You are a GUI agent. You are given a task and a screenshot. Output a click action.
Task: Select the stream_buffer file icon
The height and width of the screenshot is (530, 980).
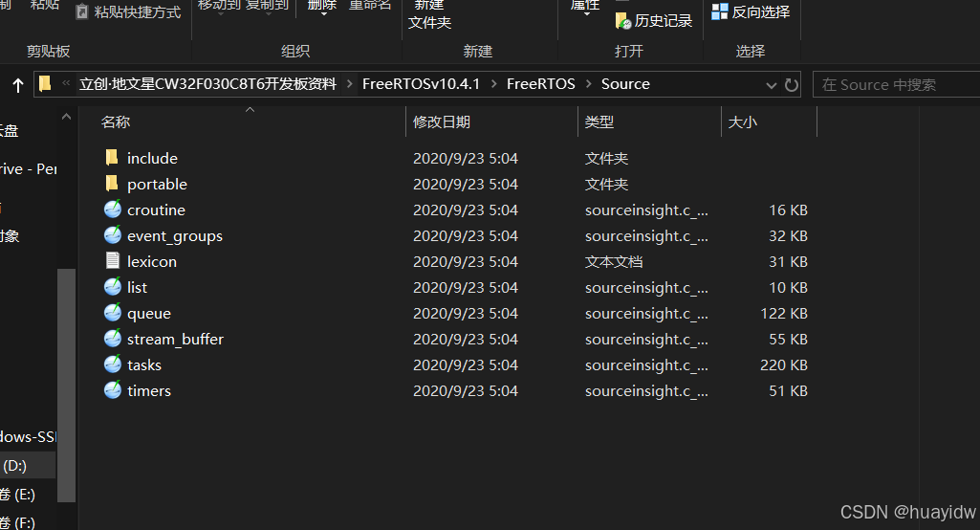click(113, 338)
